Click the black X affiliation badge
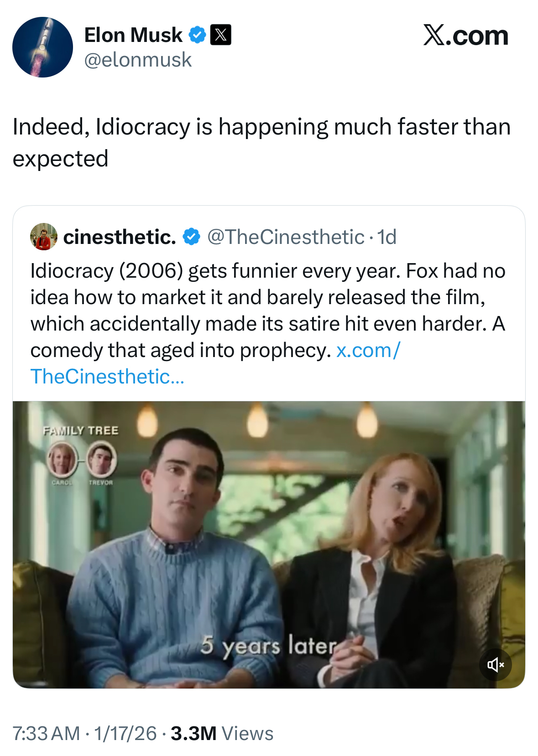 click(220, 35)
